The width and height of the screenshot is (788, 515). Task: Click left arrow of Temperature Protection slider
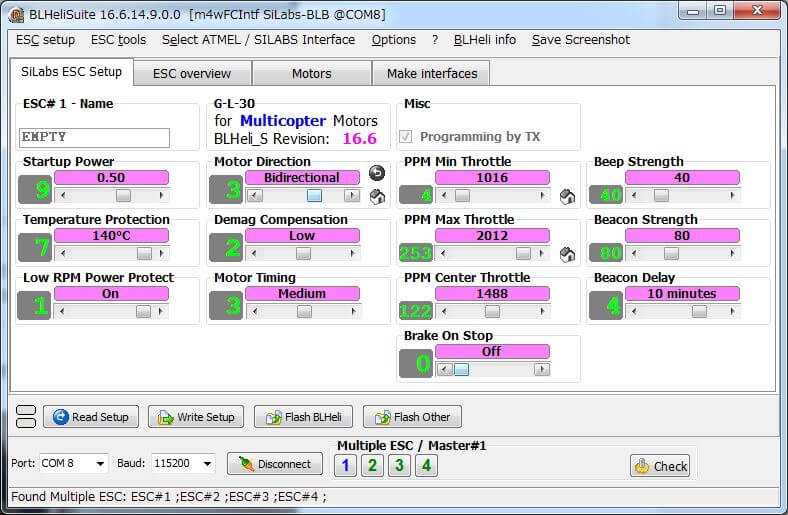click(62, 254)
